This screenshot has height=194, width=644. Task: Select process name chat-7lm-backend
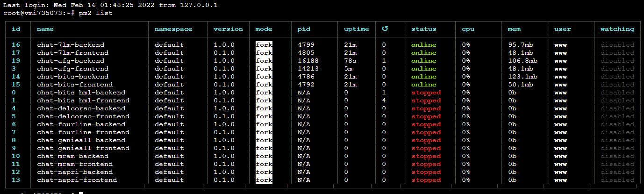pyautogui.click(x=71, y=45)
